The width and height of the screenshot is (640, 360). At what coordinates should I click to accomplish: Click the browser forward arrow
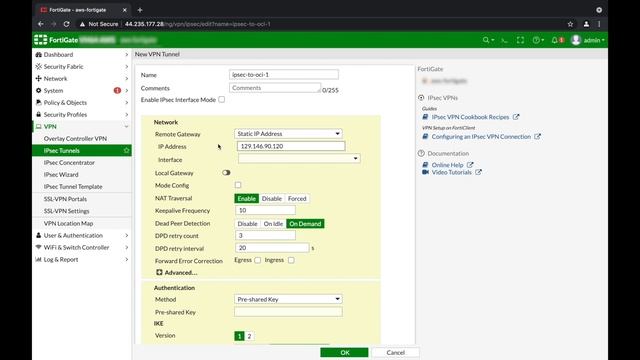pyautogui.click(x=53, y=24)
